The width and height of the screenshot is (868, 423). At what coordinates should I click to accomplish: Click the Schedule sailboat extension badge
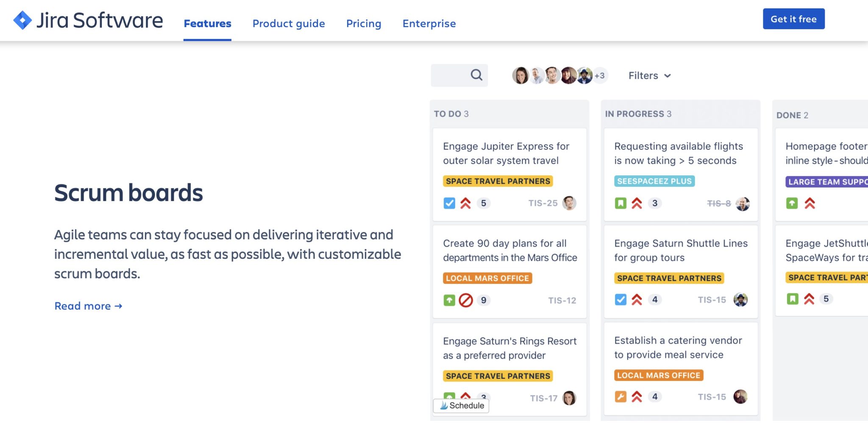click(461, 406)
